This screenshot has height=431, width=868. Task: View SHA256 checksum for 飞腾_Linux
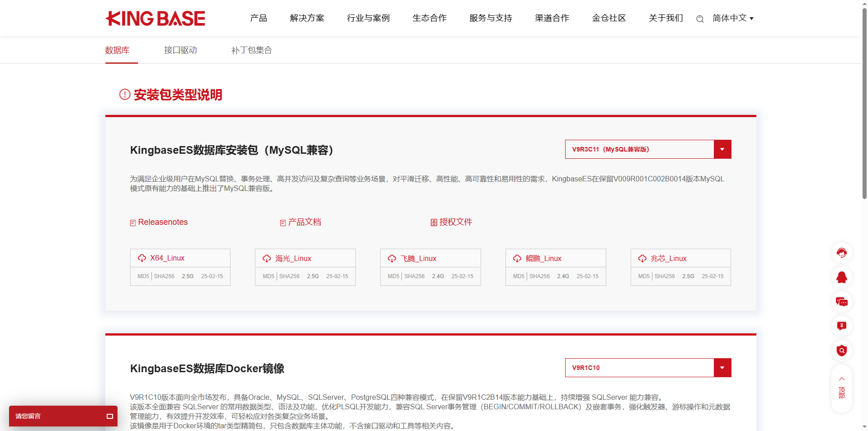click(415, 276)
